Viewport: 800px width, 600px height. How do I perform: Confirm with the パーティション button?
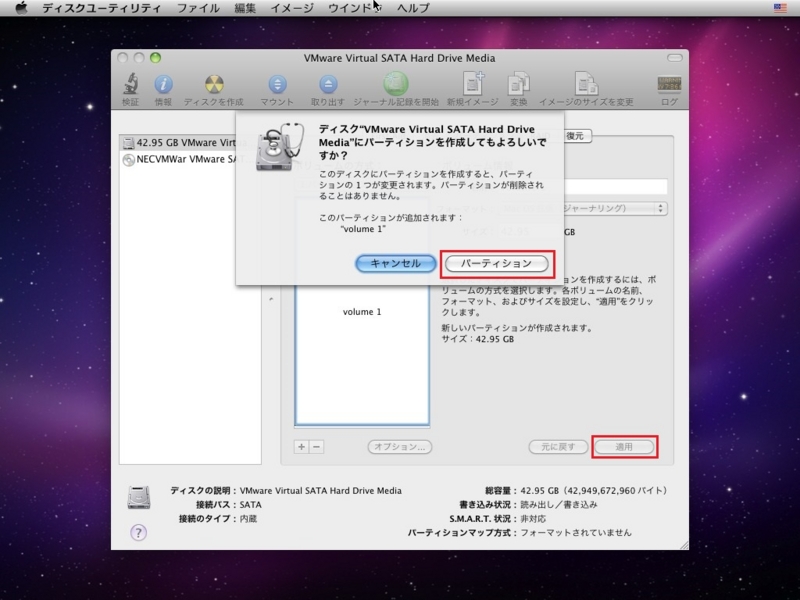pos(497,264)
